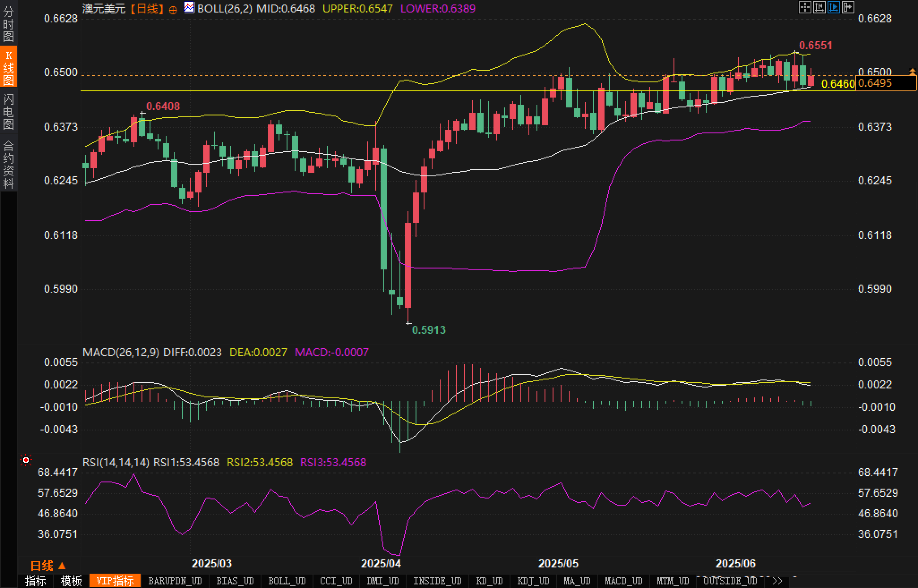The width and height of the screenshot is (918, 588).
Task: Open the 合约资料 sidebar section
Action: click(9, 164)
